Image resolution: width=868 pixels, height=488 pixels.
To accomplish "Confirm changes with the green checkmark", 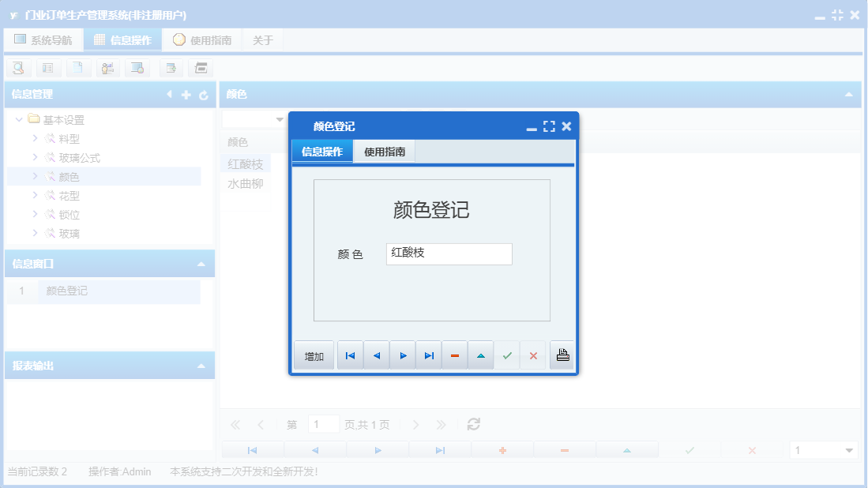I will 508,355.
